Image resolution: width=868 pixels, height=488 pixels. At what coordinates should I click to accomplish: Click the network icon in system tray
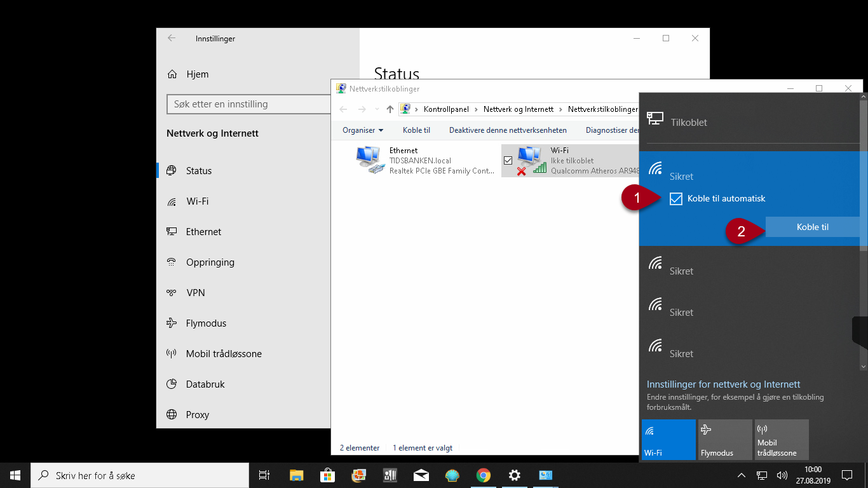pyautogui.click(x=762, y=475)
